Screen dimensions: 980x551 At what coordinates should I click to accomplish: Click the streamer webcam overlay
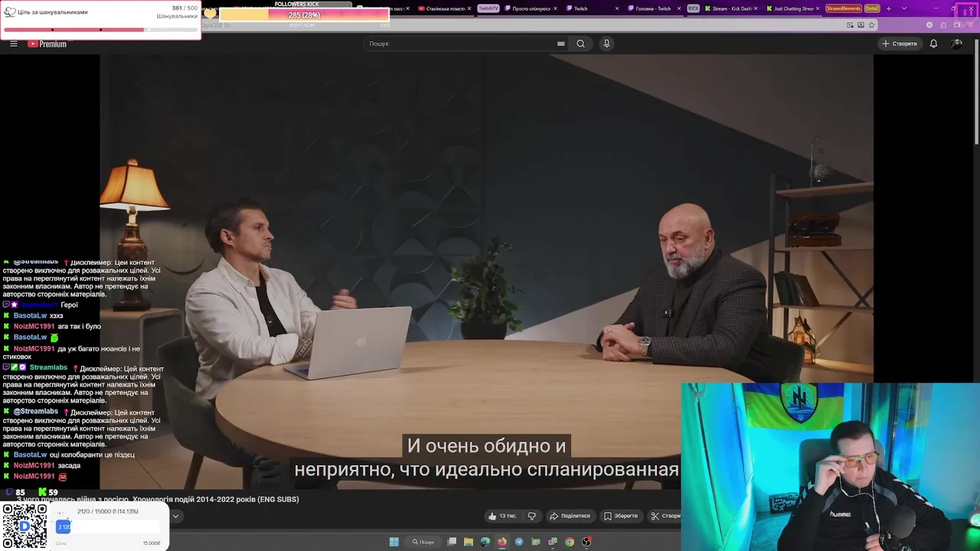pos(831,467)
